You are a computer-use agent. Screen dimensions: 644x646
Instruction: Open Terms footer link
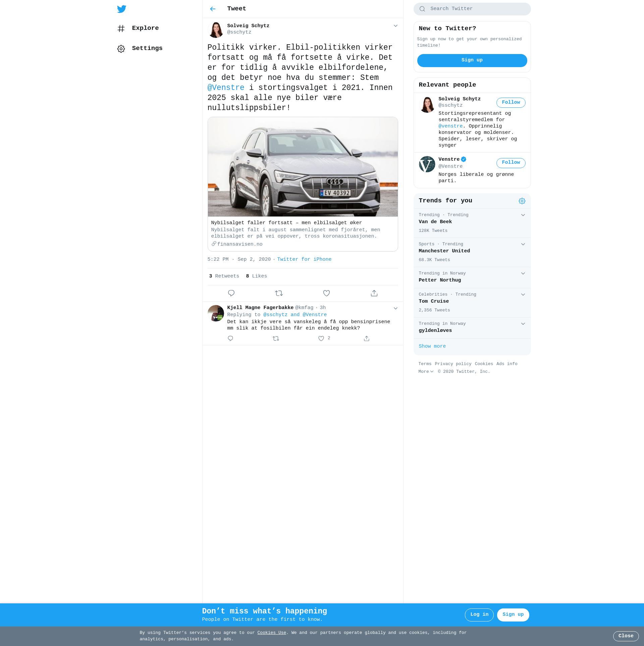425,364
